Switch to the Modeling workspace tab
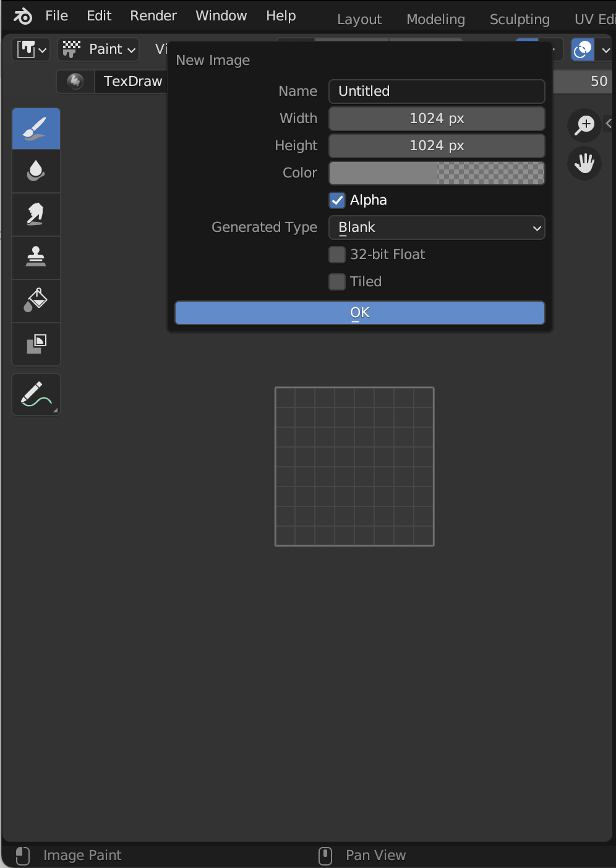 (x=435, y=20)
